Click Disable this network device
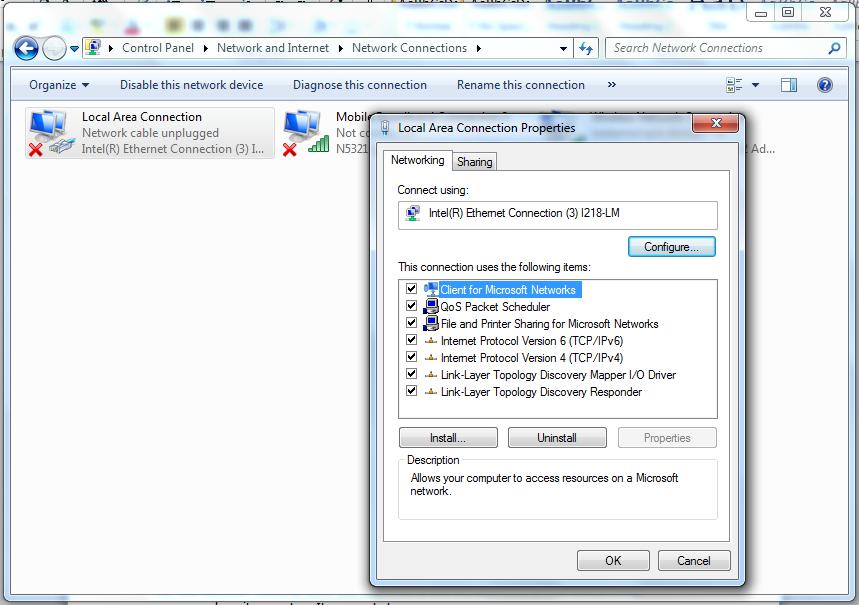This screenshot has height=605, width=859. (192, 85)
